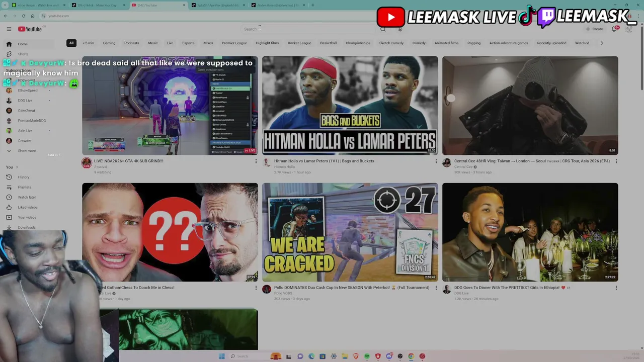644x362 pixels.
Task: Open Discord from the taskbar
Action: click(x=389, y=356)
